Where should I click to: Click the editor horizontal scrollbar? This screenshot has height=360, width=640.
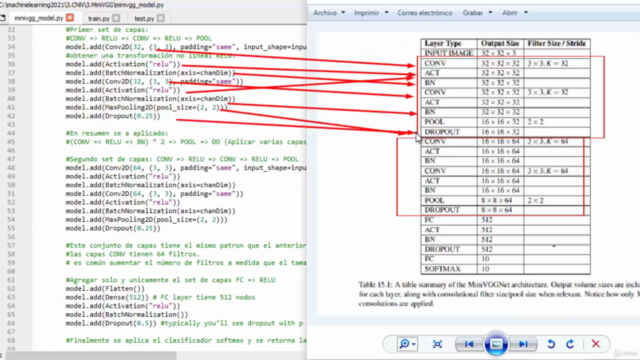coord(91,356)
